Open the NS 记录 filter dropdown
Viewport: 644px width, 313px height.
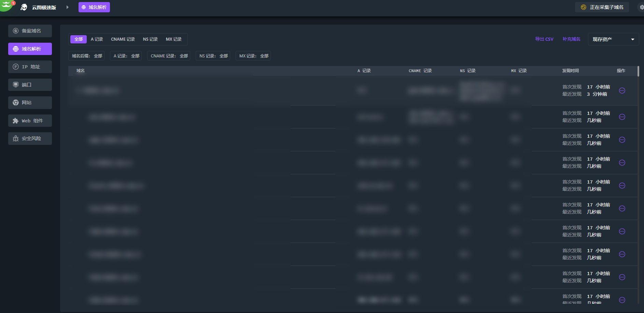tap(213, 56)
